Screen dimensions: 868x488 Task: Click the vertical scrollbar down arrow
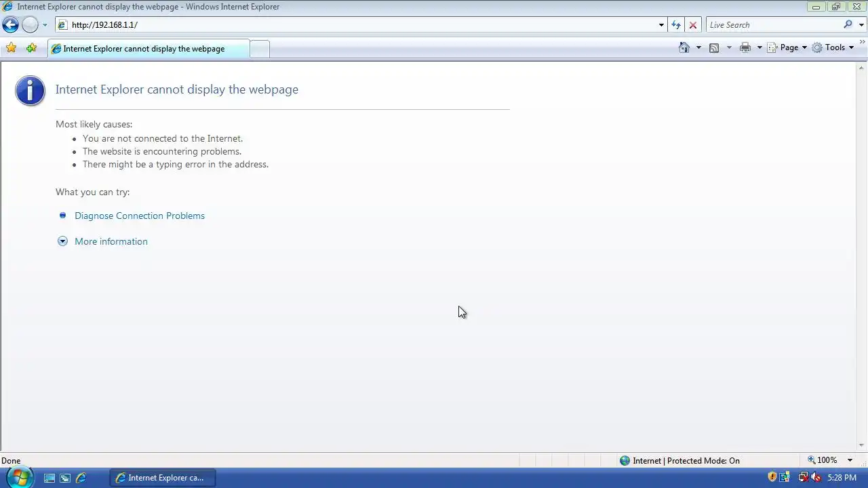click(x=862, y=445)
